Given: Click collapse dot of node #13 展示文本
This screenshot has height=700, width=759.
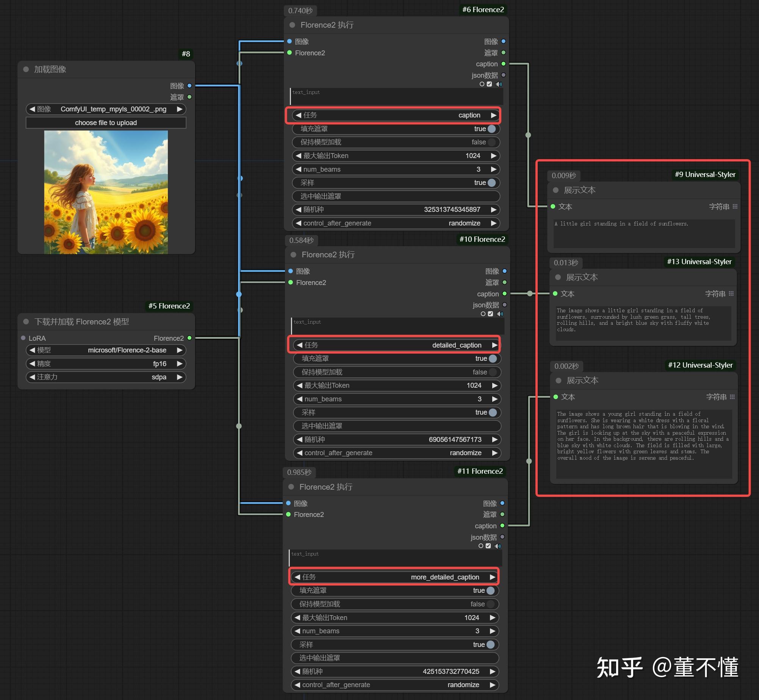Looking at the screenshot, I should click(558, 277).
